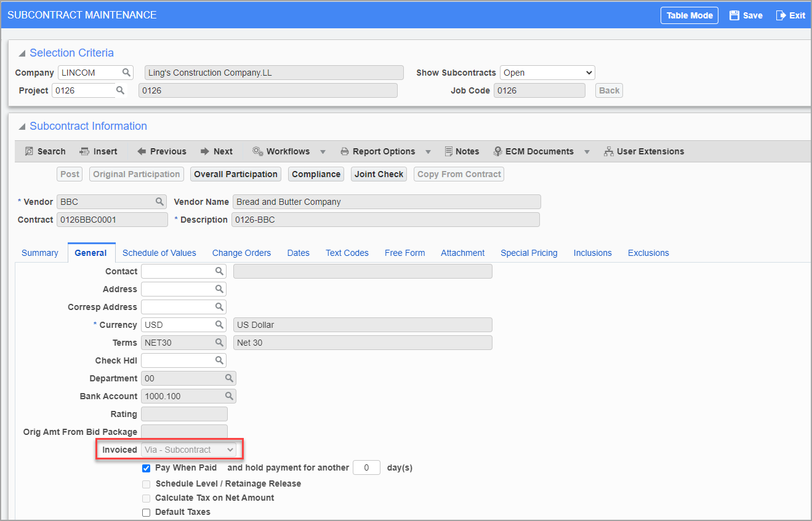Viewport: 812px width, 521px height.
Task: Click the Search toolbar icon
Action: tap(29, 151)
